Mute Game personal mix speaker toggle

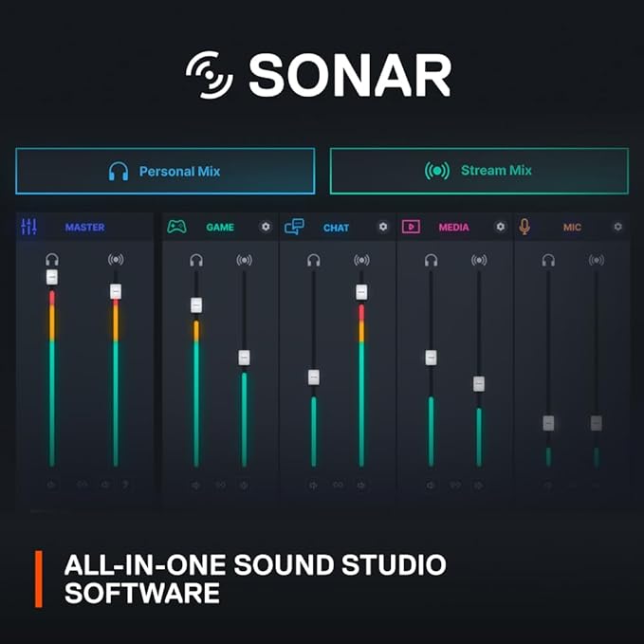point(195,486)
